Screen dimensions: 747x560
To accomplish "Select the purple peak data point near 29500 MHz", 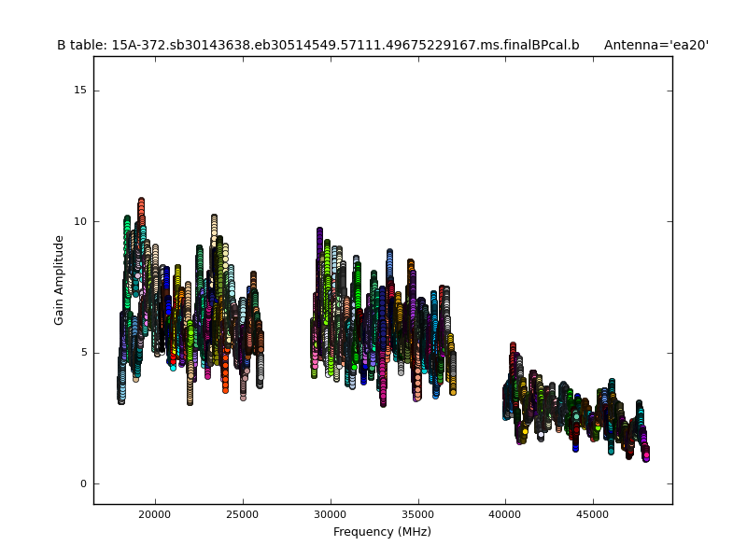I will click(319, 231).
